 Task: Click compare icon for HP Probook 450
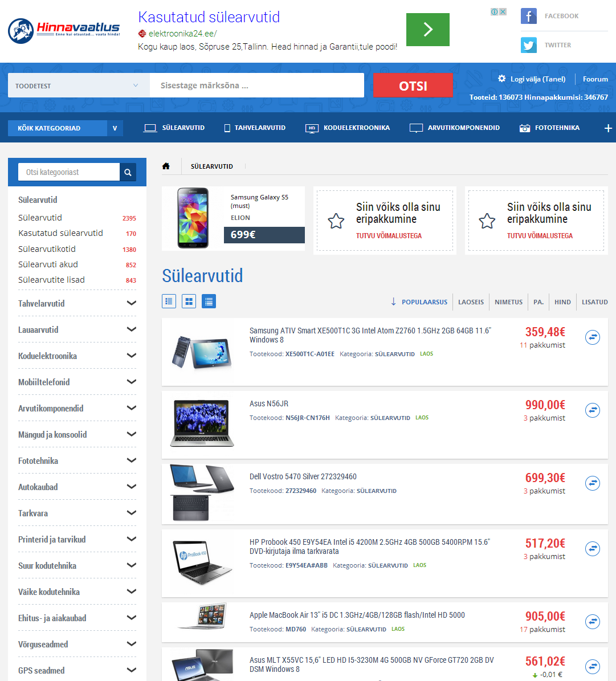(593, 549)
